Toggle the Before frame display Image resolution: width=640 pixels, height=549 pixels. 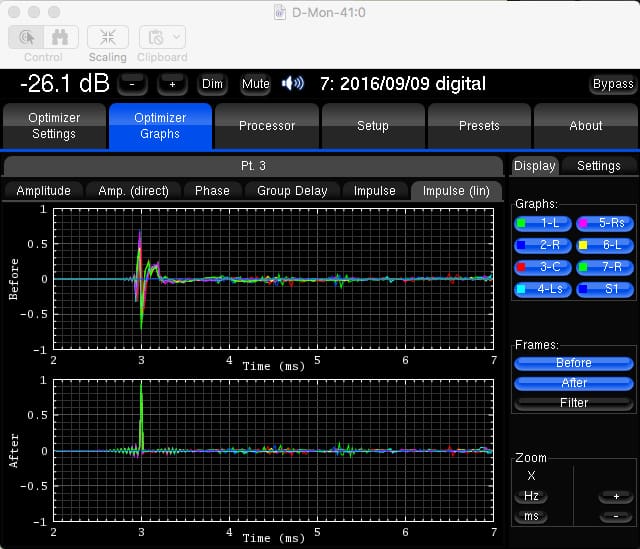click(573, 363)
